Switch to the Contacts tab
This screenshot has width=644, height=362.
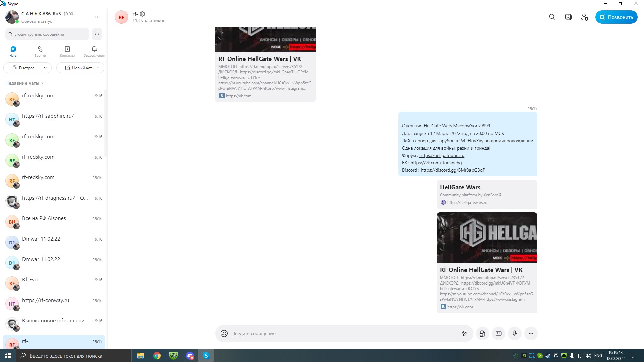(x=67, y=51)
